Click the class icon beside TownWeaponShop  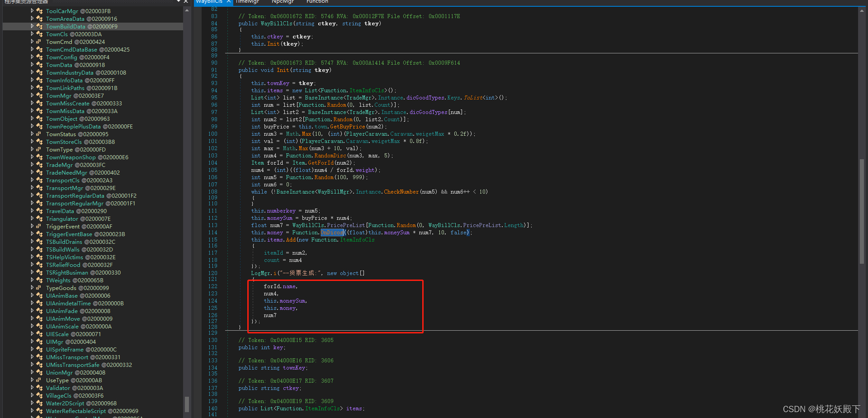click(x=39, y=157)
